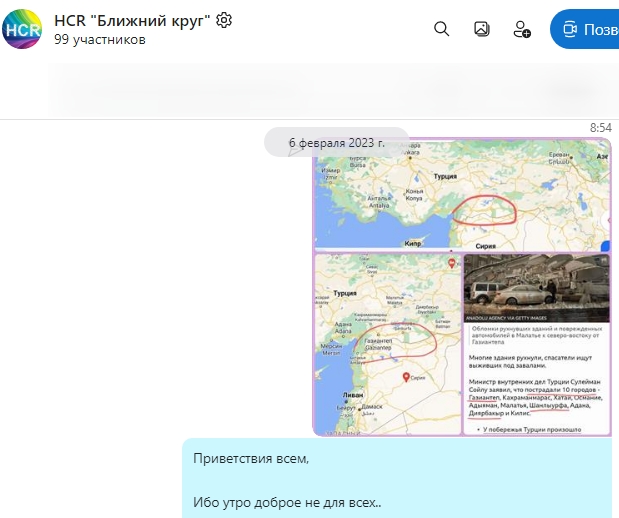This screenshot has width=619, height=518.
Task: Open the bottom-left Turkey and Syria map image
Action: [x=387, y=343]
